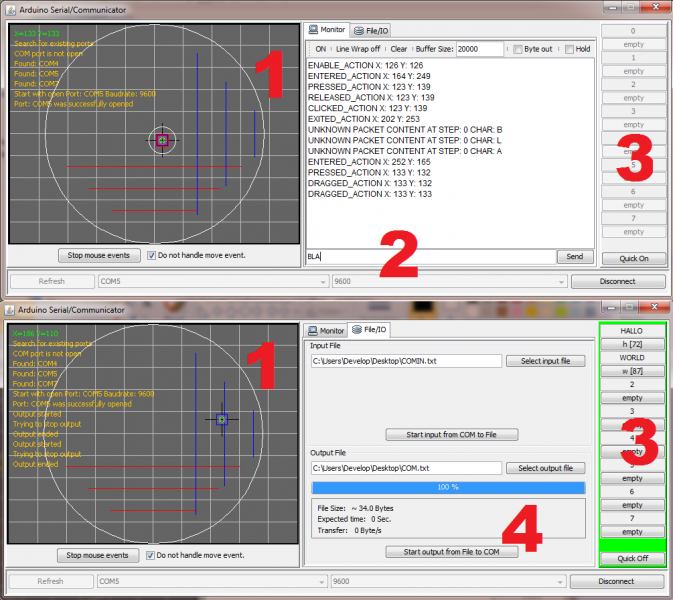
Task: Click the empty quick button under slot 6 in the bottom window
Action: tap(632, 505)
